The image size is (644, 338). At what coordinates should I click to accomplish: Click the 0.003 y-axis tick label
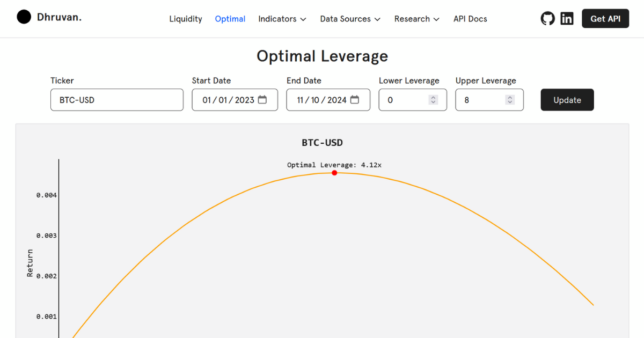click(47, 236)
